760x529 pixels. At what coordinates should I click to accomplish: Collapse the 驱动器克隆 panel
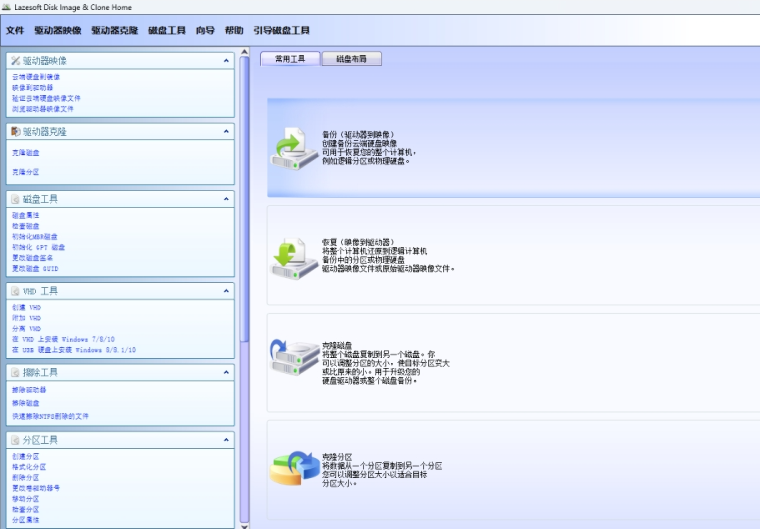click(226, 131)
